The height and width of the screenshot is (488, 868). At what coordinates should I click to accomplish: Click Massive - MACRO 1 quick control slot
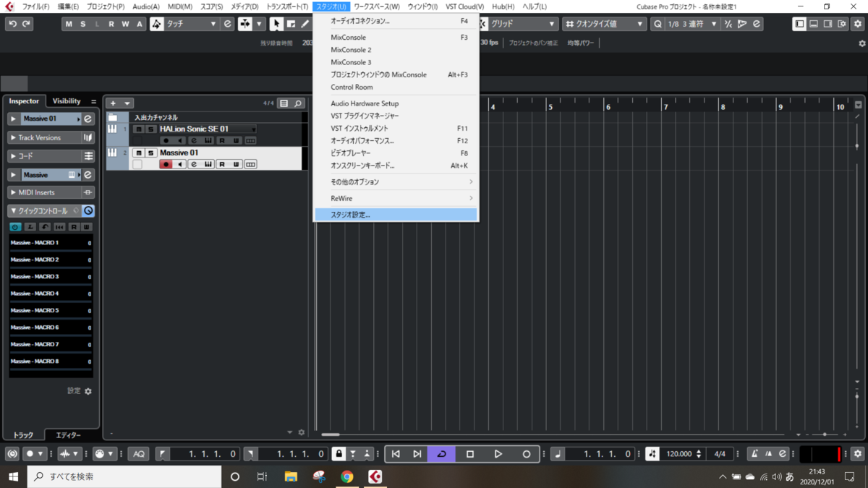tap(51, 243)
